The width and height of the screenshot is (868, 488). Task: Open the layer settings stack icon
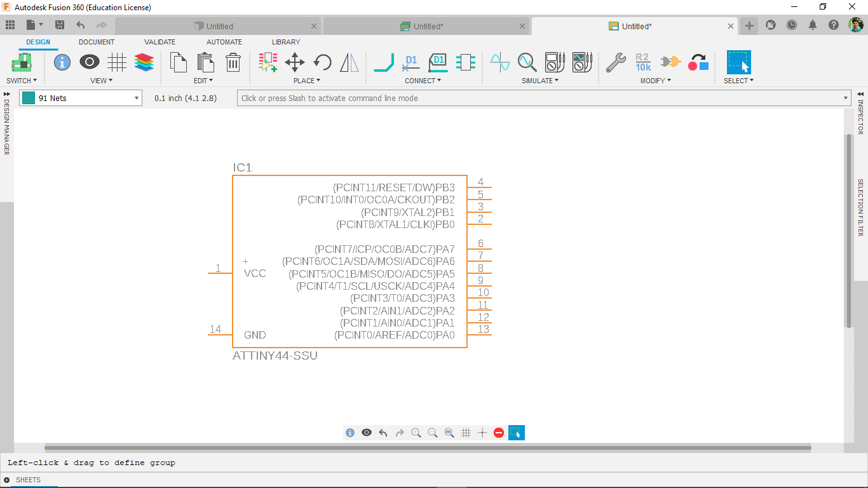(144, 62)
